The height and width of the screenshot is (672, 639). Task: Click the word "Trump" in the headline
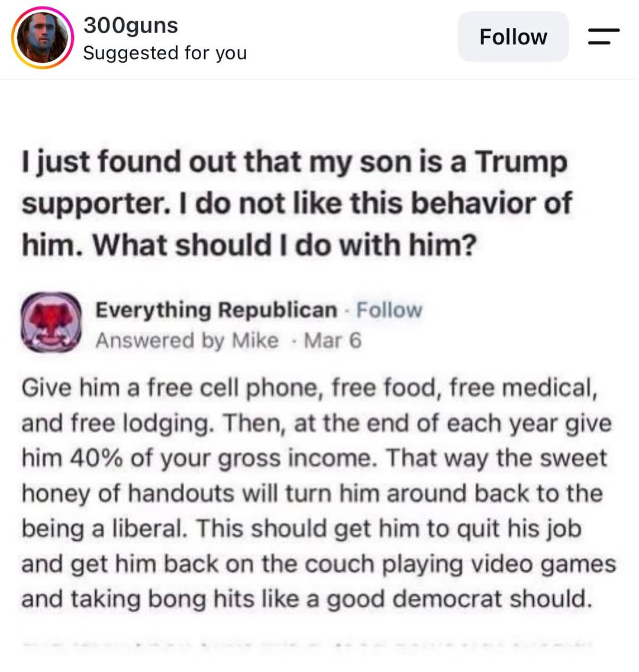pos(522,161)
